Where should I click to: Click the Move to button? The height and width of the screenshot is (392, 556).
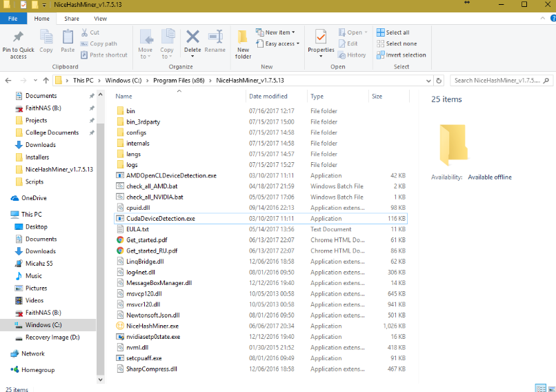point(146,42)
